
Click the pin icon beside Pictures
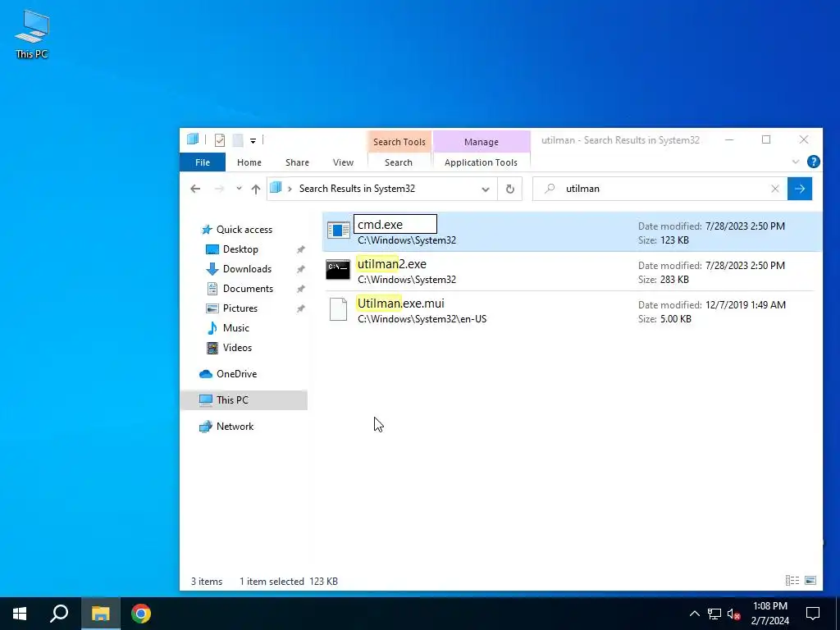coord(300,308)
